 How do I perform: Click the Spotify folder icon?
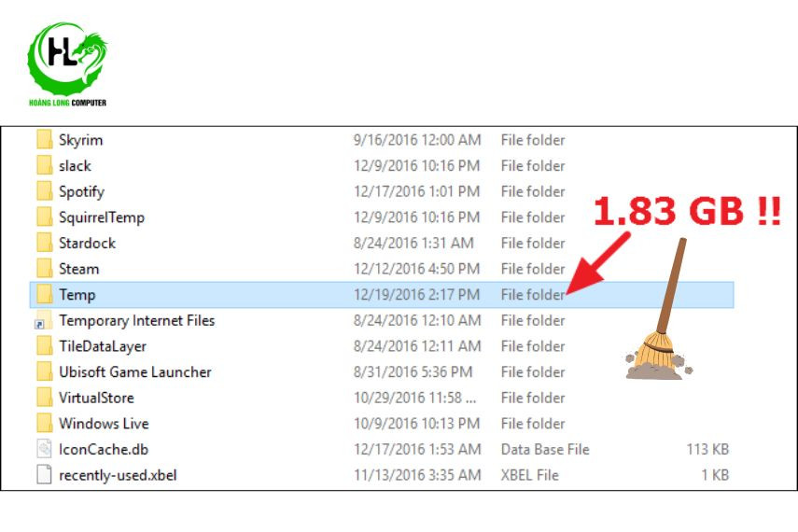coord(44,191)
